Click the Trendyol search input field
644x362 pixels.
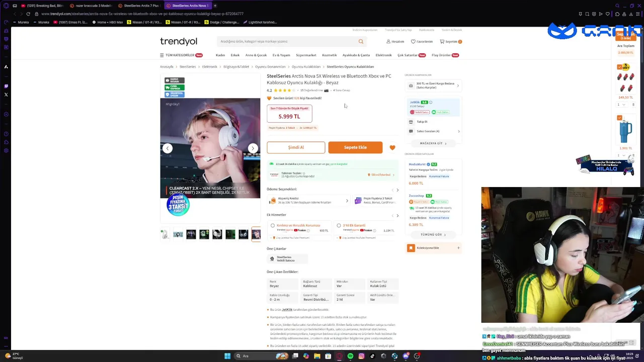pos(287,41)
